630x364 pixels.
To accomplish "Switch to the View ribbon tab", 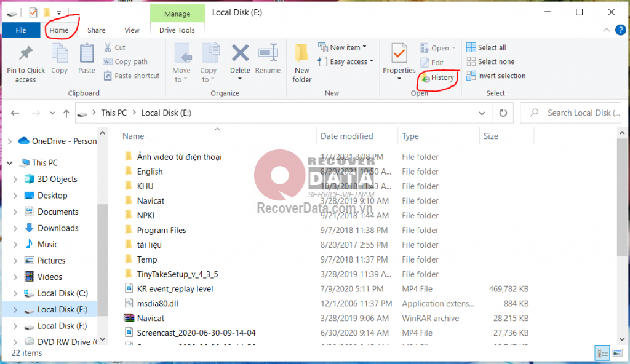I will click(x=132, y=30).
